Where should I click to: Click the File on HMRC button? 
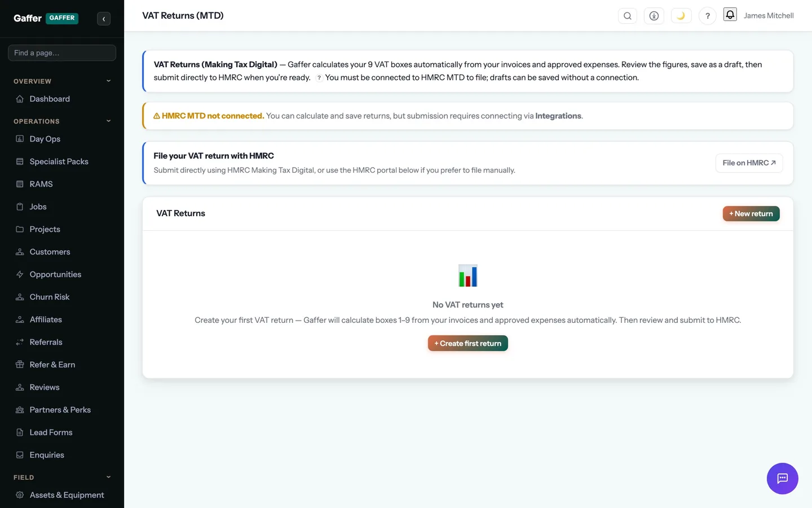point(749,163)
